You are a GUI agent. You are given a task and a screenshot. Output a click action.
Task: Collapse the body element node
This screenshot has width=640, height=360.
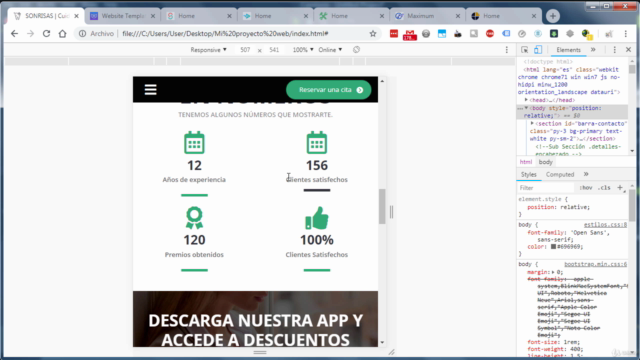(526, 108)
